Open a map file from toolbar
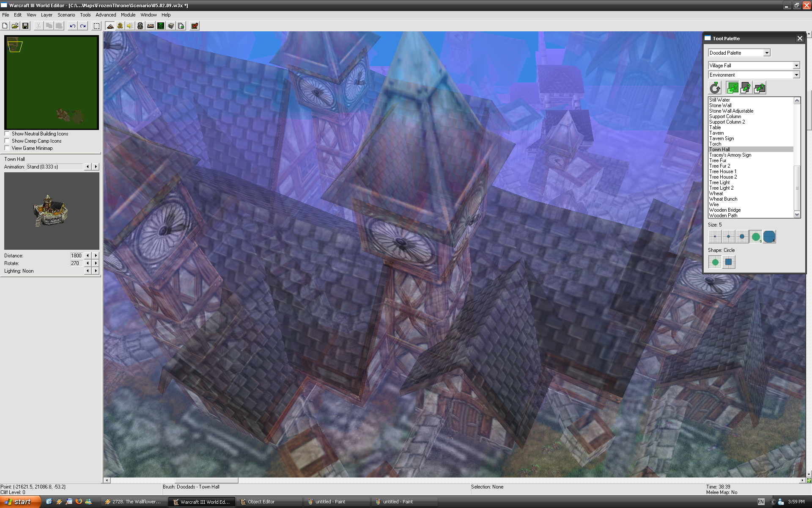 (x=15, y=26)
